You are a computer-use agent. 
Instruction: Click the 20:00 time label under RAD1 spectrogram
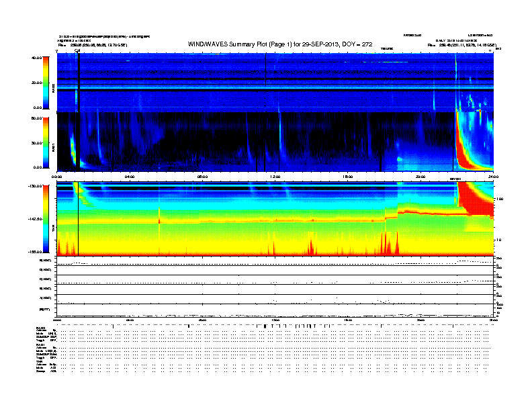420,177
